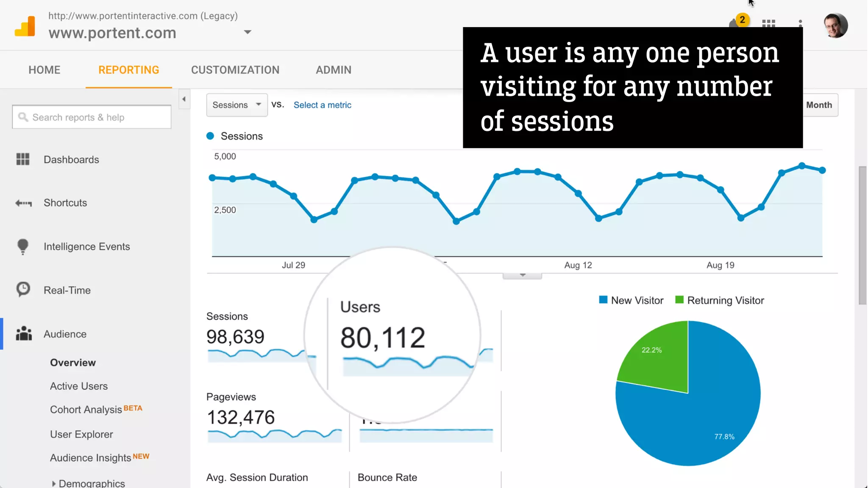Switch to the Customization tab
Screen dimensions: 868x488
[235, 70]
